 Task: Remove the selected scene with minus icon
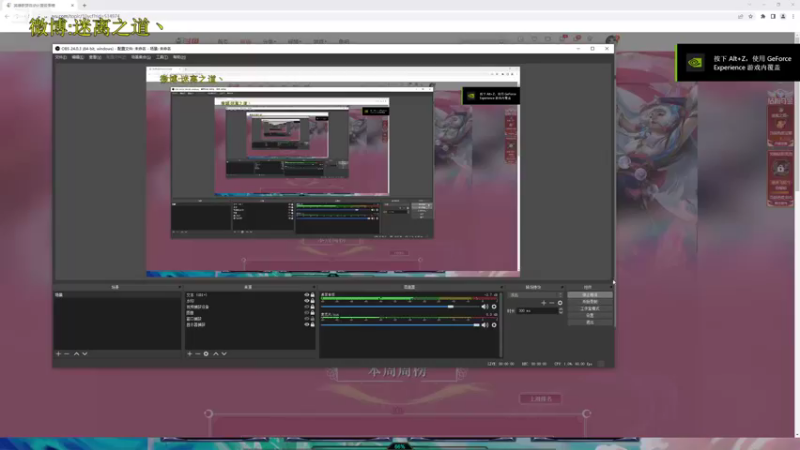coord(67,354)
